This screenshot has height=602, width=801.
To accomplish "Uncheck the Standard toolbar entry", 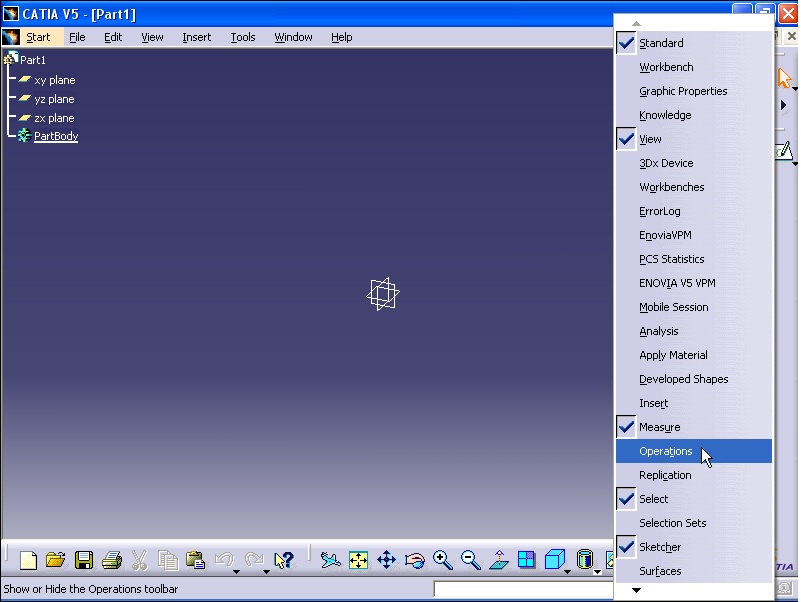I will (x=693, y=43).
